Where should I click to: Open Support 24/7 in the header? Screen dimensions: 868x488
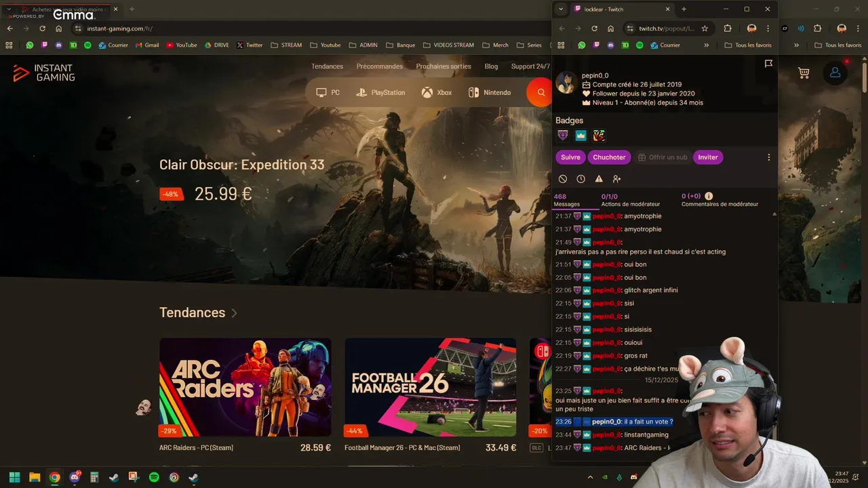[x=530, y=66]
